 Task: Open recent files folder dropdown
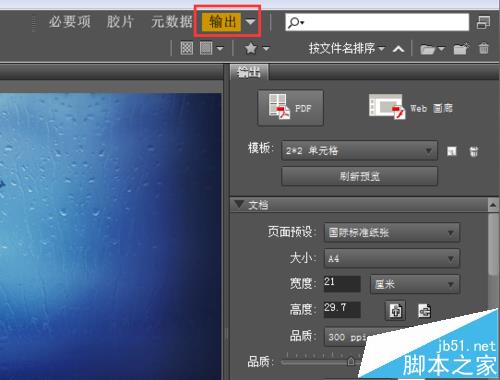432,49
